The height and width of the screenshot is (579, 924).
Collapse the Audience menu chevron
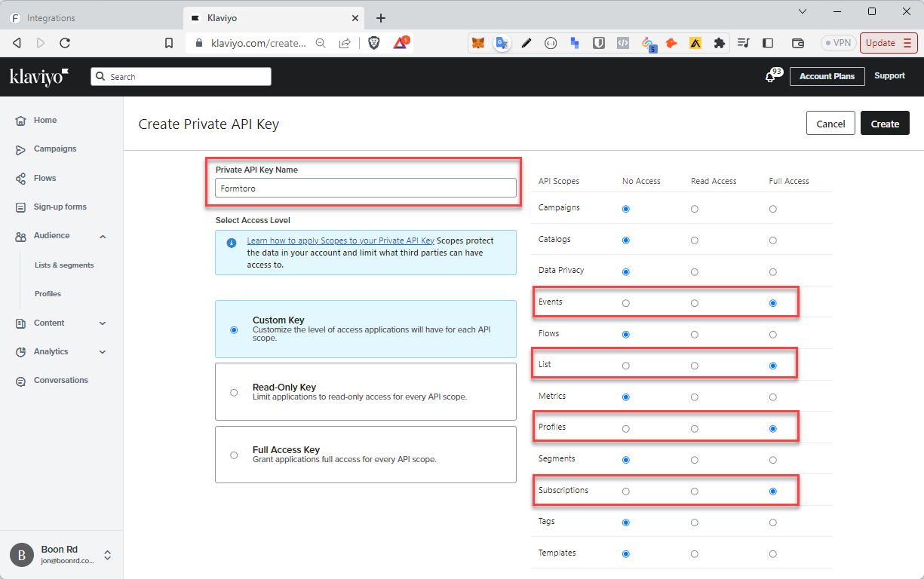[103, 237]
